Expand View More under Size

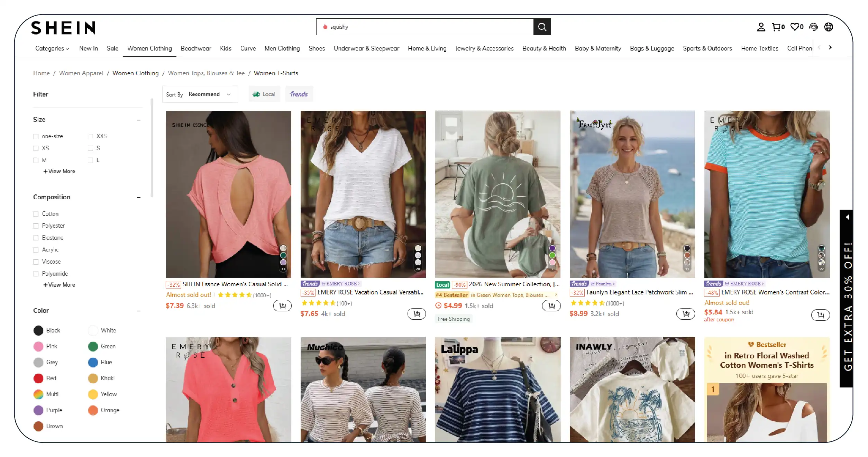(x=59, y=171)
